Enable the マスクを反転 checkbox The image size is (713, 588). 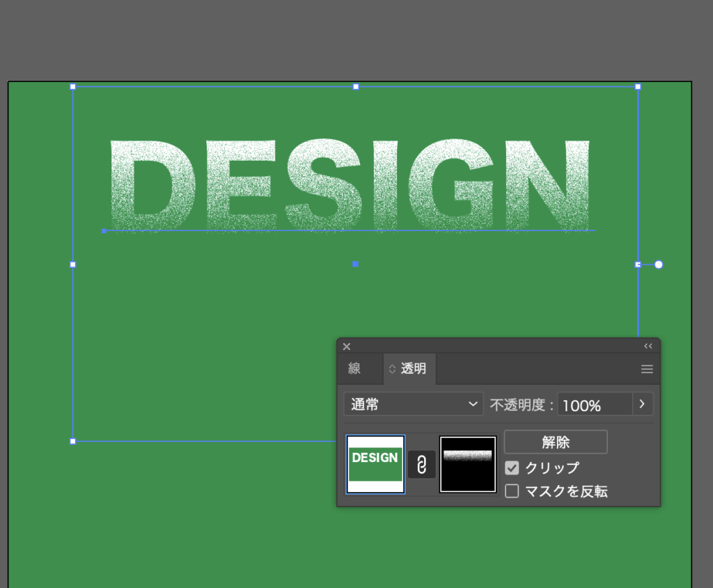512,491
